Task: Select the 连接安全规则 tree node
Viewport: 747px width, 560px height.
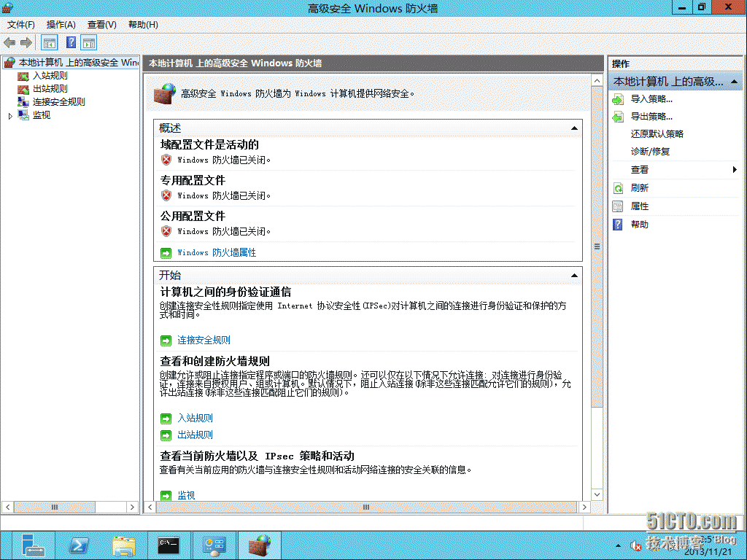Action: (x=58, y=102)
